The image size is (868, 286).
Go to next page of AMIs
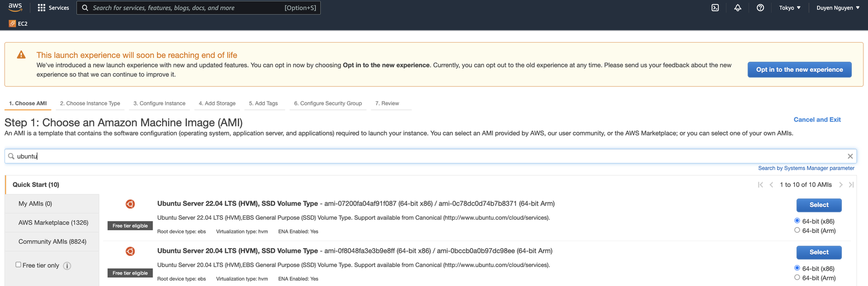[x=841, y=185]
